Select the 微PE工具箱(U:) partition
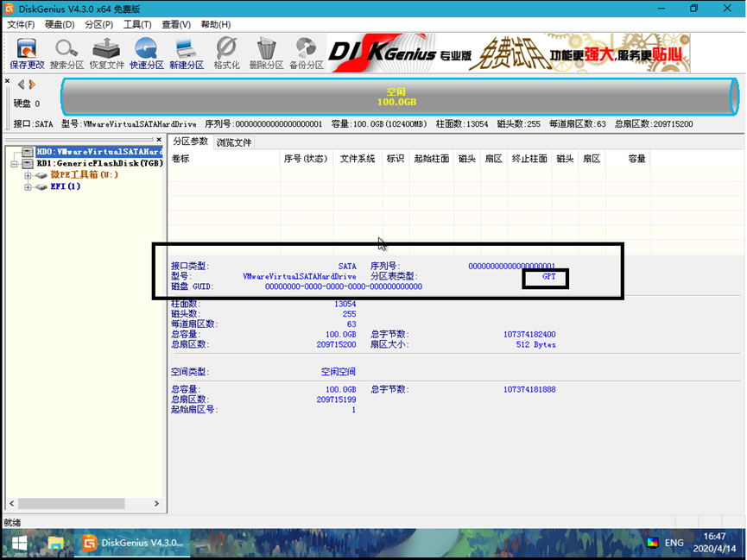 [x=85, y=175]
